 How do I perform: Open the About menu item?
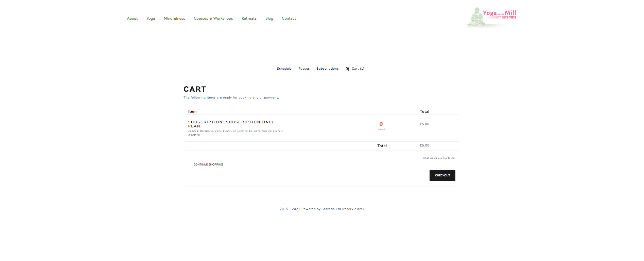132,18
